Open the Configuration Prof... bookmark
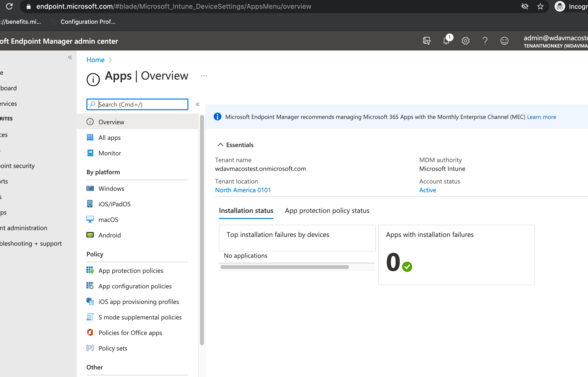The image size is (588, 377). point(83,22)
